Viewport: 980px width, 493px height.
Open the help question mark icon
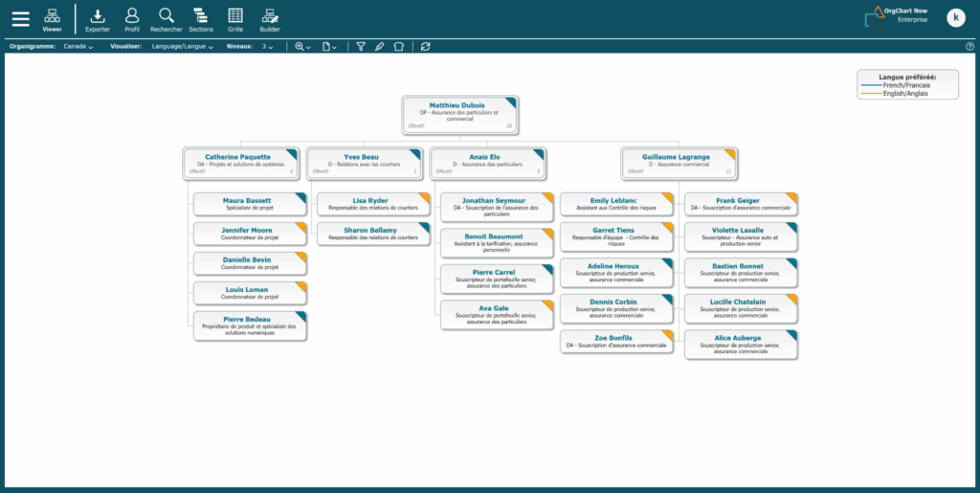pyautogui.click(x=969, y=46)
